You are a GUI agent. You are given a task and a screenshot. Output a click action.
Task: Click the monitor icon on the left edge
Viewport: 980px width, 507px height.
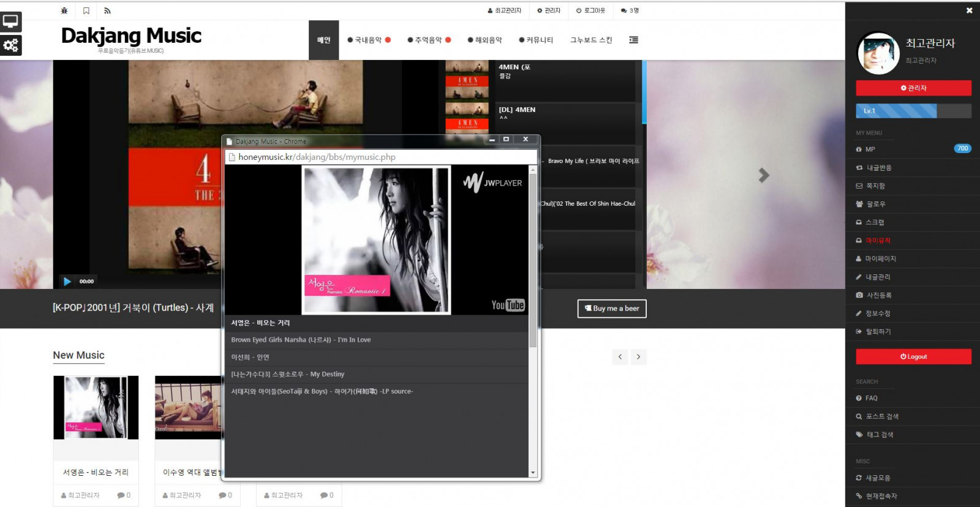point(10,21)
